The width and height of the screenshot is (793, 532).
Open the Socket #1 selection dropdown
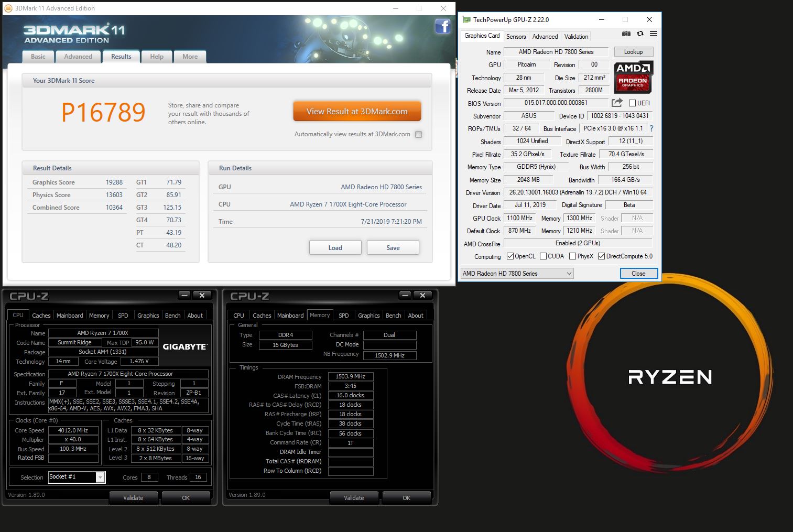click(x=77, y=477)
